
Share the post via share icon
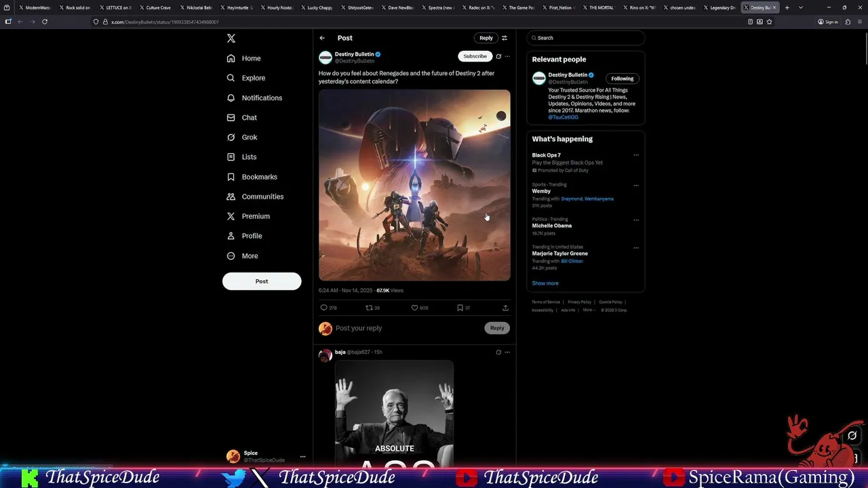(505, 308)
